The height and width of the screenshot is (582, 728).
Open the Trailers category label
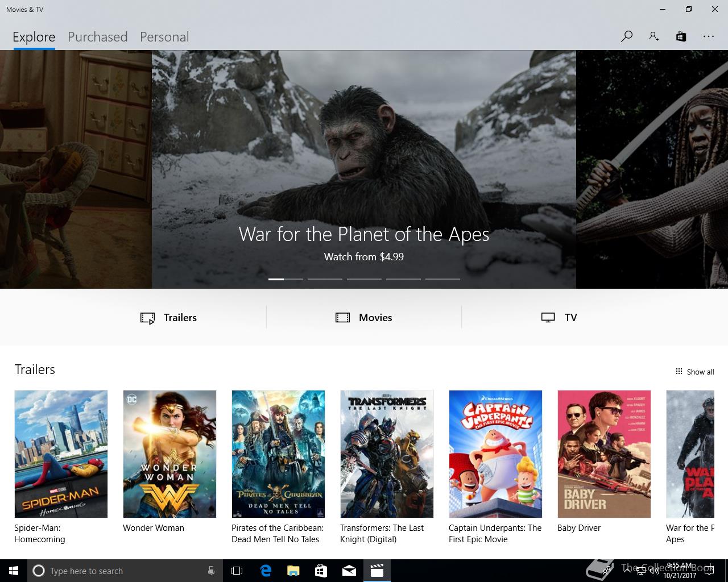180,318
